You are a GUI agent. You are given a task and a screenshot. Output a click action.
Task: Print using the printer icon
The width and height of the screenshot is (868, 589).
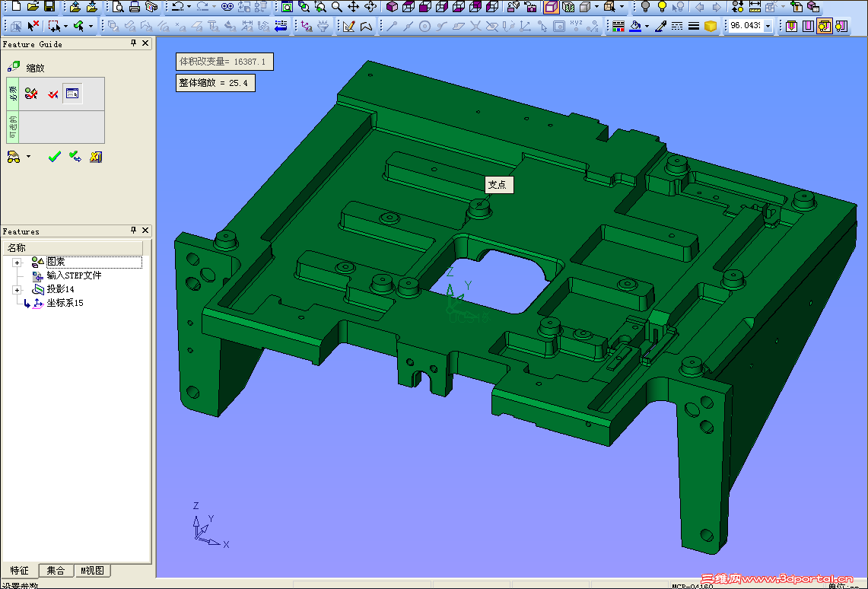click(135, 7)
